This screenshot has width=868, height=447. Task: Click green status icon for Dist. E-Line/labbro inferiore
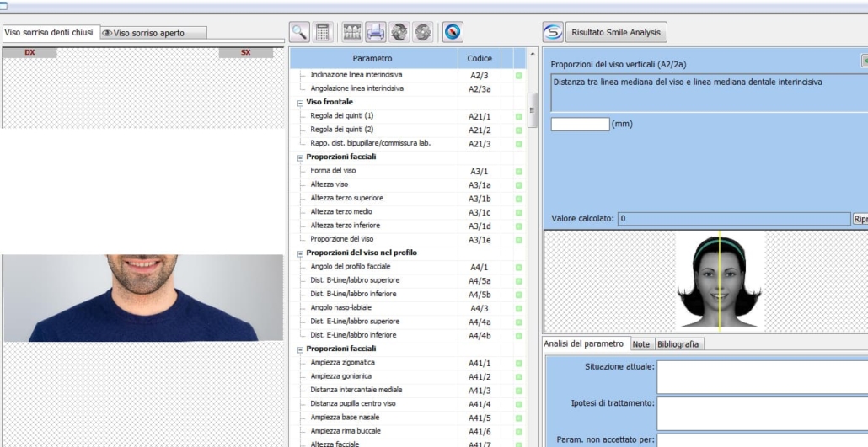click(x=519, y=336)
